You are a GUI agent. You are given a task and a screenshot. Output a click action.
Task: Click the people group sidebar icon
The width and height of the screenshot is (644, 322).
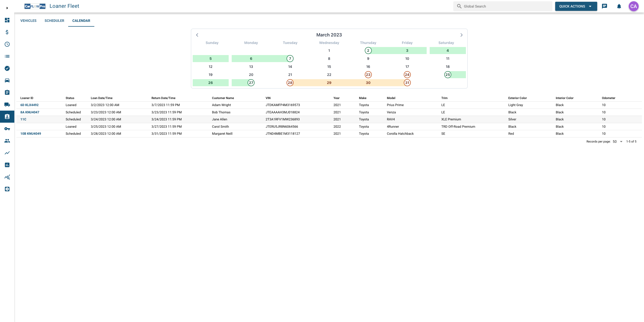click(7, 141)
